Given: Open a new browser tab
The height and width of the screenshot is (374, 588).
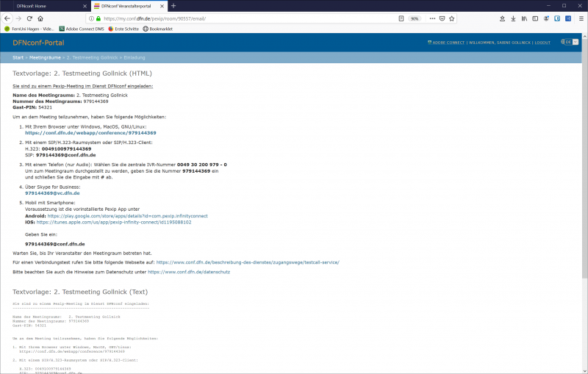Looking at the screenshot, I should (x=173, y=6).
